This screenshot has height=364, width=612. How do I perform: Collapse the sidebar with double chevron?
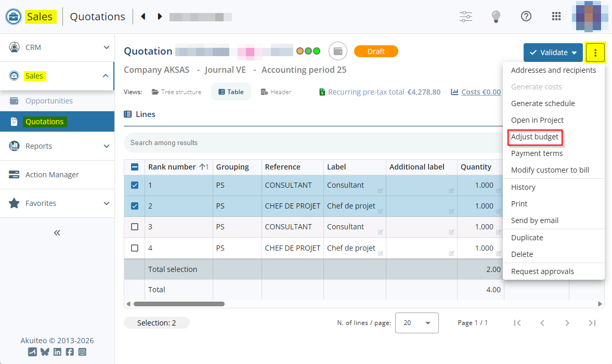point(57,232)
